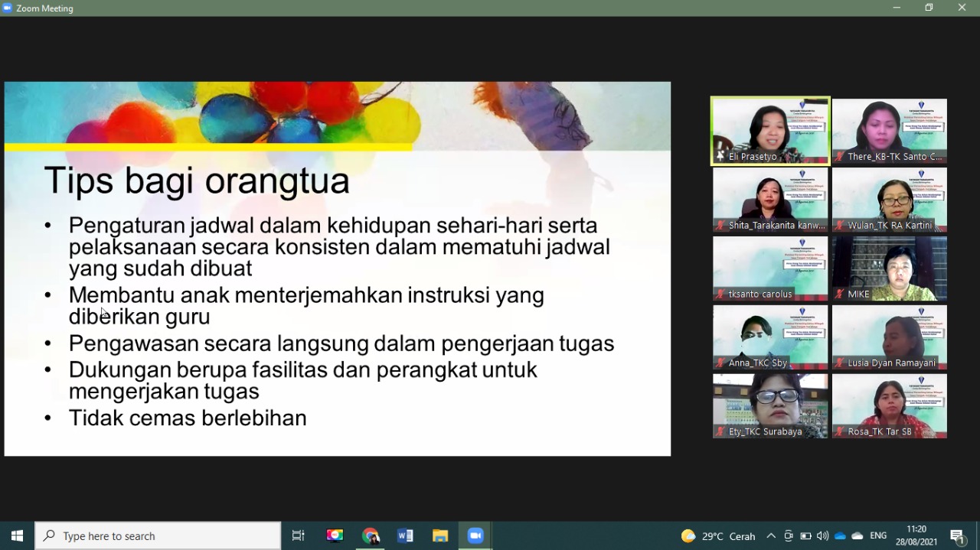
Task: Click the ENG language indicator
Action: [x=878, y=535]
